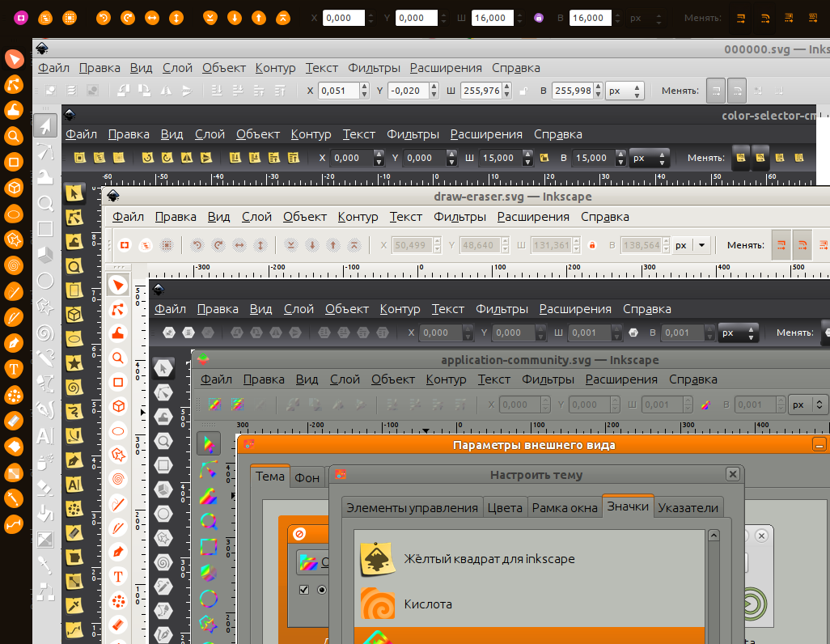Switch to Элементы управления tab
Image resolution: width=830 pixels, height=644 pixels.
[413, 508]
